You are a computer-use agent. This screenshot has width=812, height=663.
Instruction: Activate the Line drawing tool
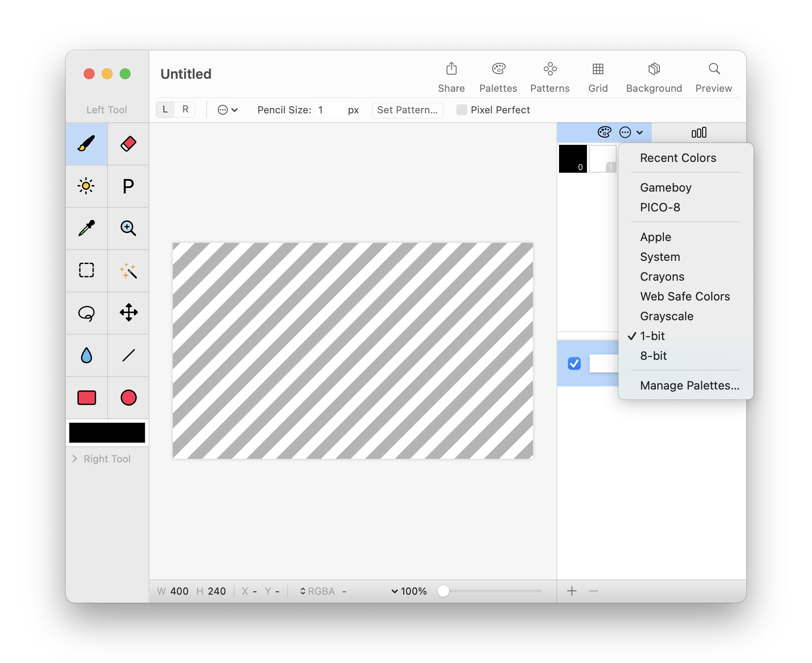coord(128,355)
